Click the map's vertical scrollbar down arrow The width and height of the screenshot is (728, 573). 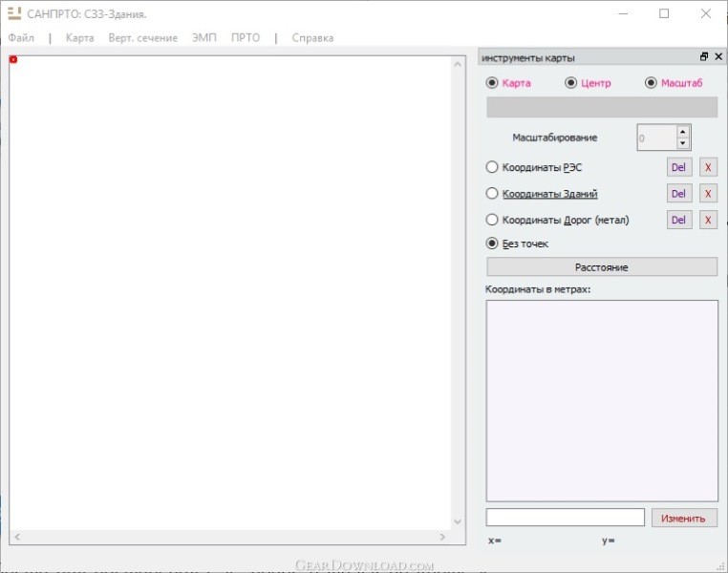click(458, 521)
